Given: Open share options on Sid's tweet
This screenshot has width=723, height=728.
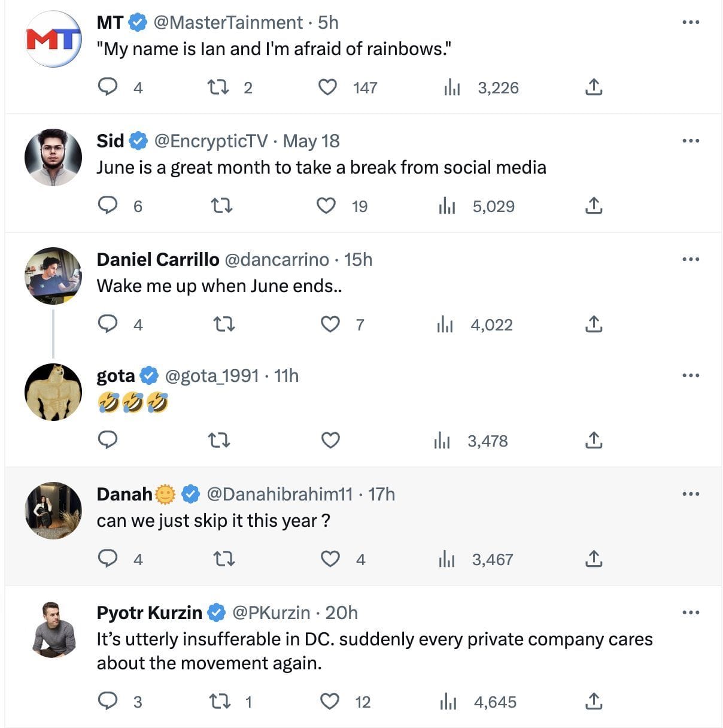Looking at the screenshot, I should (593, 205).
